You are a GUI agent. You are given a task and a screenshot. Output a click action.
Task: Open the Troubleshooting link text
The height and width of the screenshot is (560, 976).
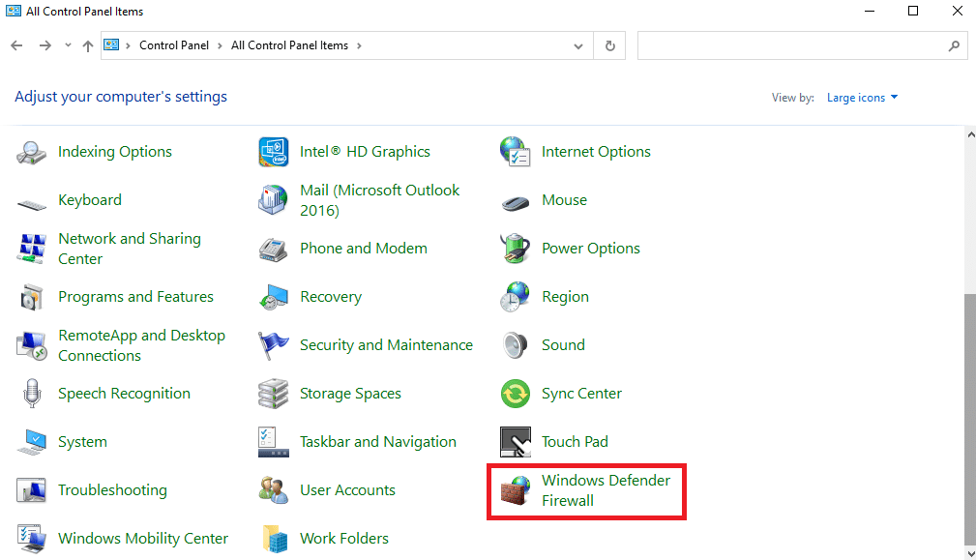coord(112,490)
